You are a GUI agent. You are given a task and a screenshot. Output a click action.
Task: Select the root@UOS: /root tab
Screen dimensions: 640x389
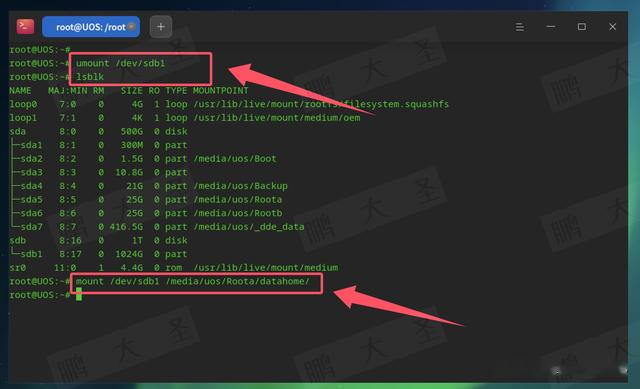click(x=91, y=27)
